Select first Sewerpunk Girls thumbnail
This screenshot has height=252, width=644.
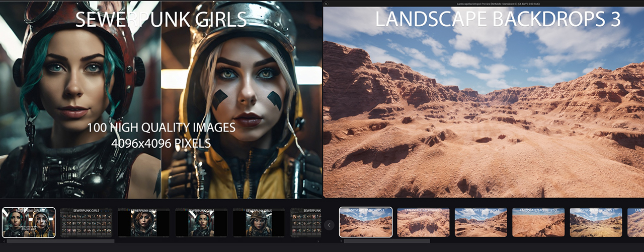click(x=29, y=222)
